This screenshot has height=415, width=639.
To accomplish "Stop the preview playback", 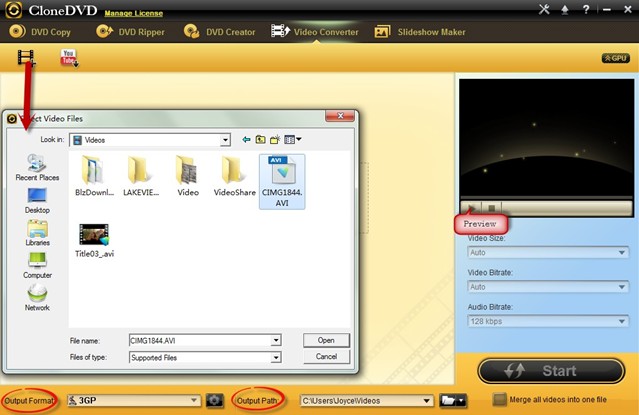I will (492, 208).
